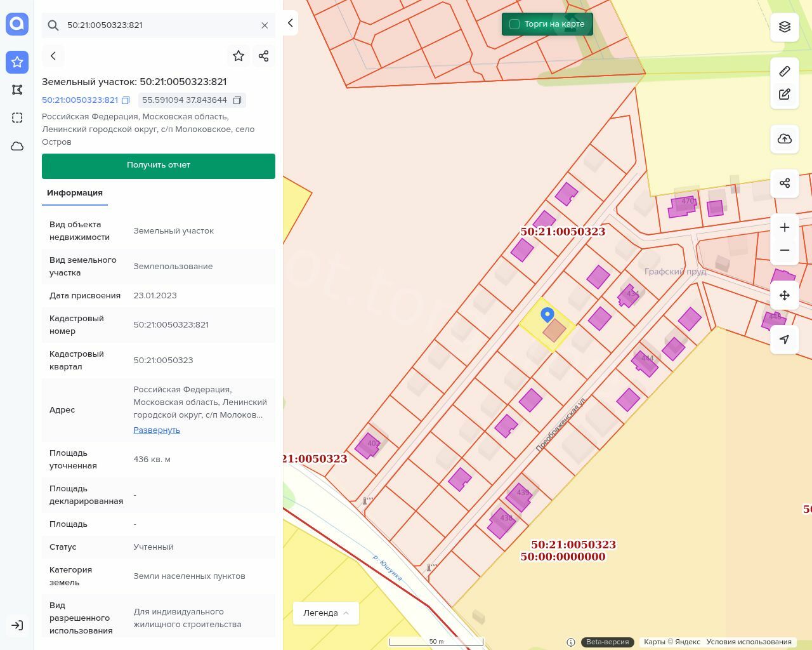Click the geolocation arrow icon
Image resolution: width=812 pixels, height=650 pixels.
coord(785,339)
